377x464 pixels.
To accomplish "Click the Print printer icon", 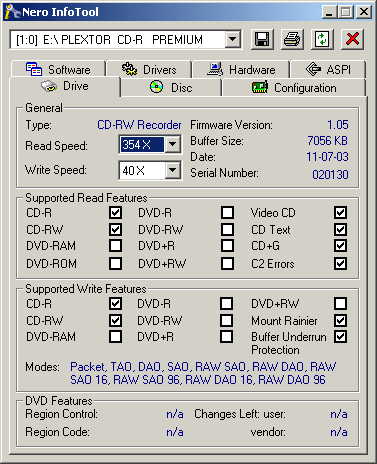I will (x=292, y=39).
